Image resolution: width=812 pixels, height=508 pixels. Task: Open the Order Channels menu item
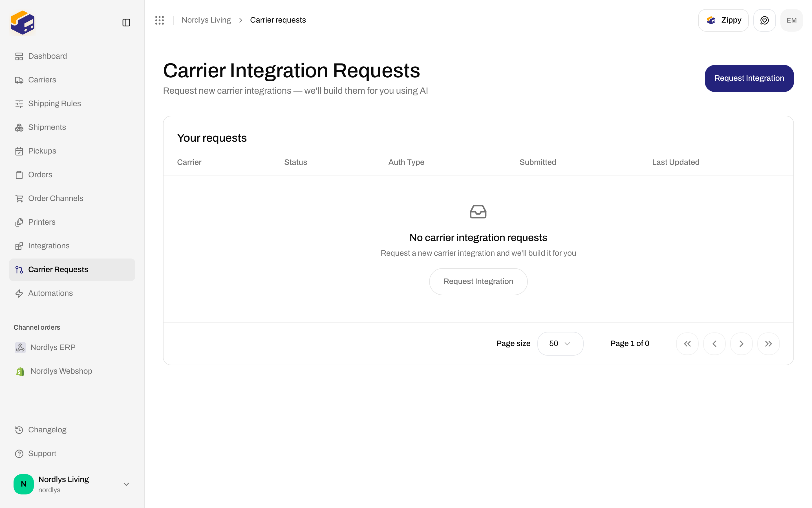coord(72,199)
